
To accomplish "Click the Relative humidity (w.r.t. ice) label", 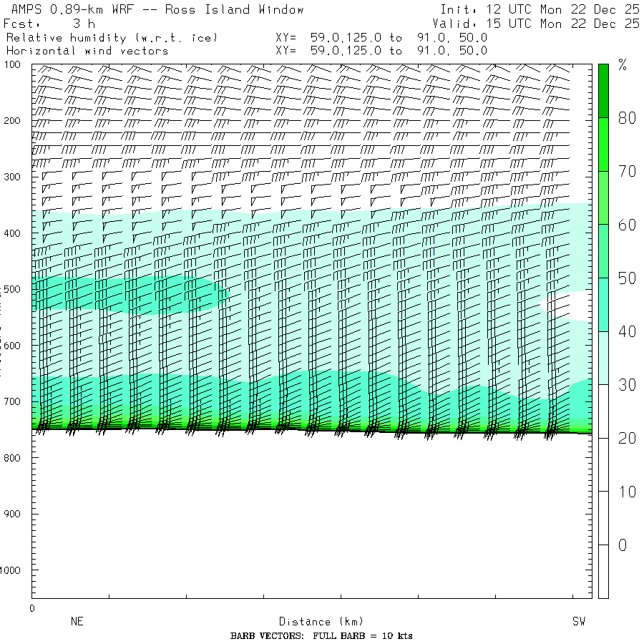I will pos(112,37).
